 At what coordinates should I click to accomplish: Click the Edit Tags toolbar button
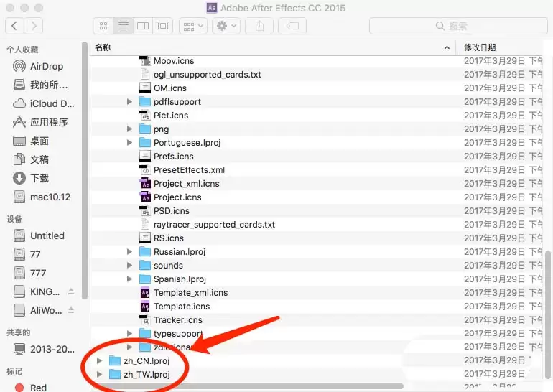pyautogui.click(x=292, y=26)
